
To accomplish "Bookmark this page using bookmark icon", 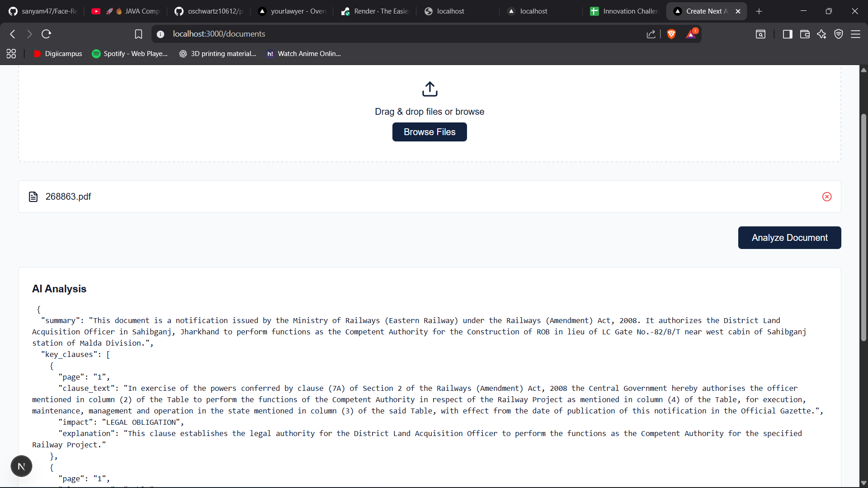I will [138, 34].
